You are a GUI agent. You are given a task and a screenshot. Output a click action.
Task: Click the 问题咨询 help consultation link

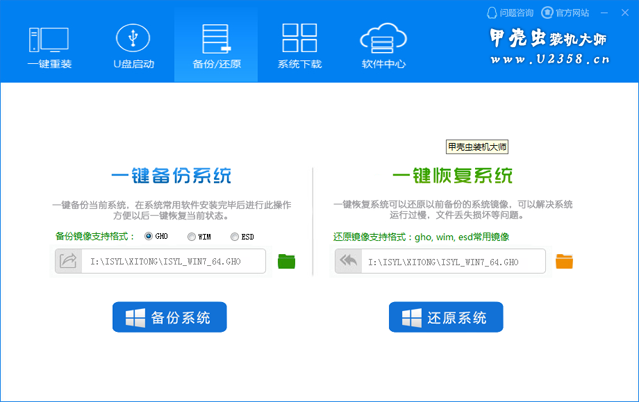(510, 13)
